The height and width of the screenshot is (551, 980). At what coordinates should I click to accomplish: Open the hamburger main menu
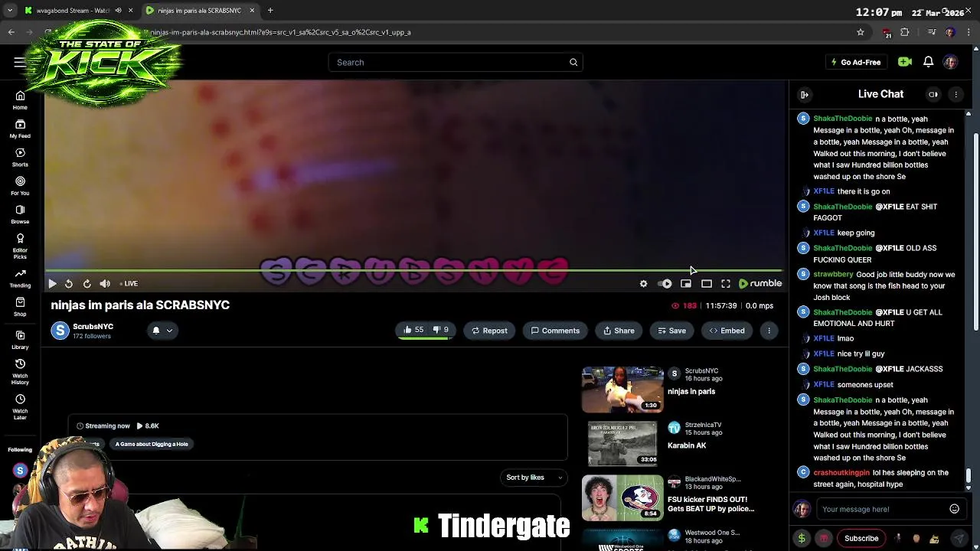pos(19,62)
